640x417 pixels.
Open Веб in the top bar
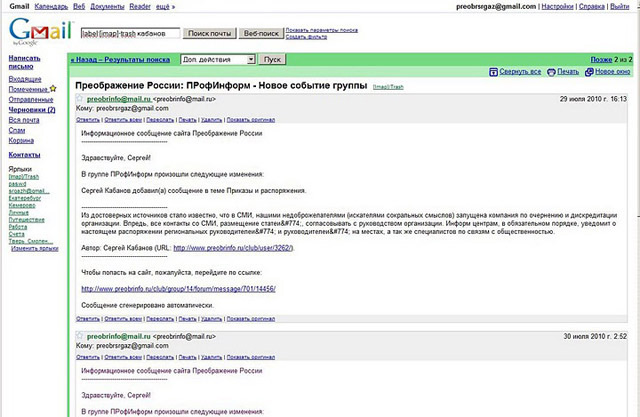tap(79, 7)
